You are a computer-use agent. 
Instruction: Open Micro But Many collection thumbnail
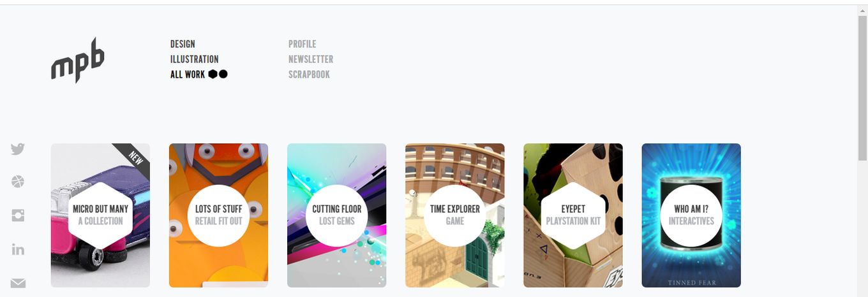click(x=100, y=215)
